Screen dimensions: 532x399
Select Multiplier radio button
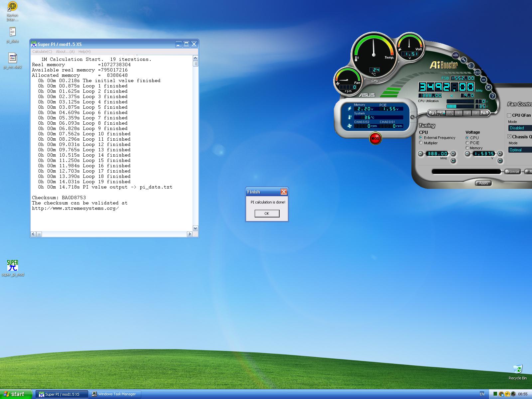coord(421,143)
